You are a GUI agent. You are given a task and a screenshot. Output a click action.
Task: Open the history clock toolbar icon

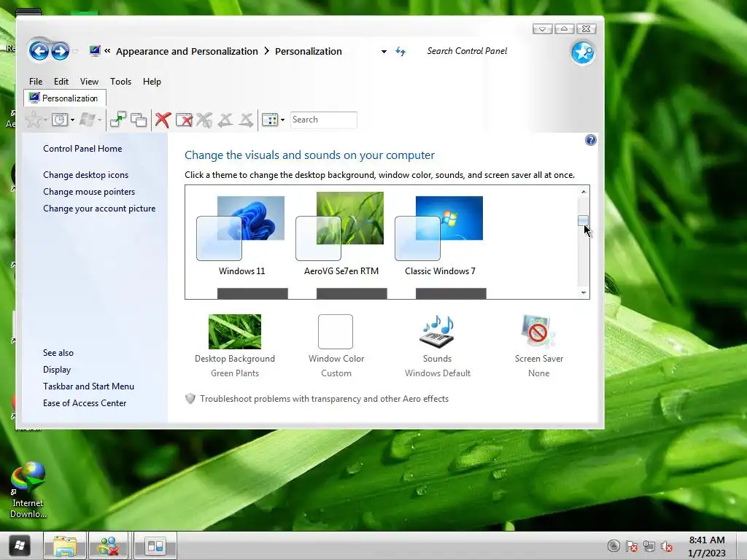[60, 120]
